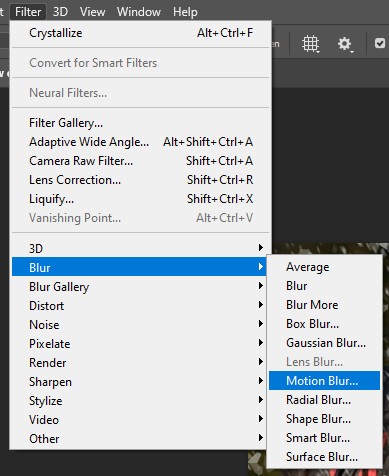
Task: Open Surface Blur dialog
Action: (324, 457)
